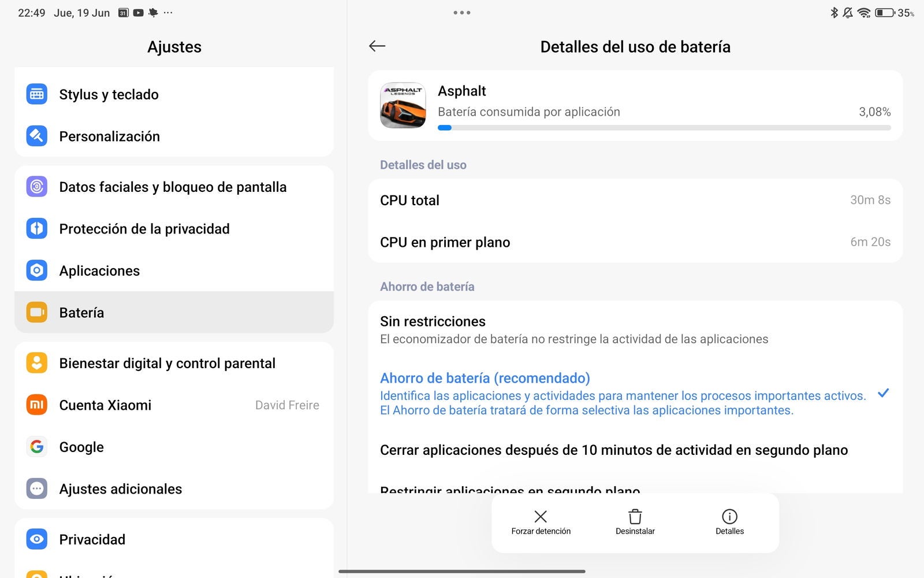The width and height of the screenshot is (924, 578).
Task: Open Protección de la privacidad
Action: tap(174, 229)
